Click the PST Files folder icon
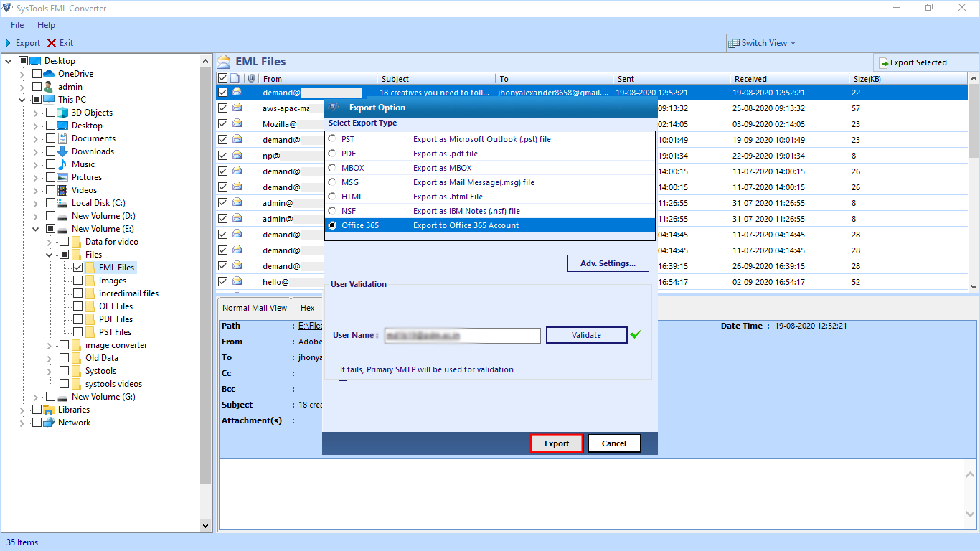 [x=90, y=332]
